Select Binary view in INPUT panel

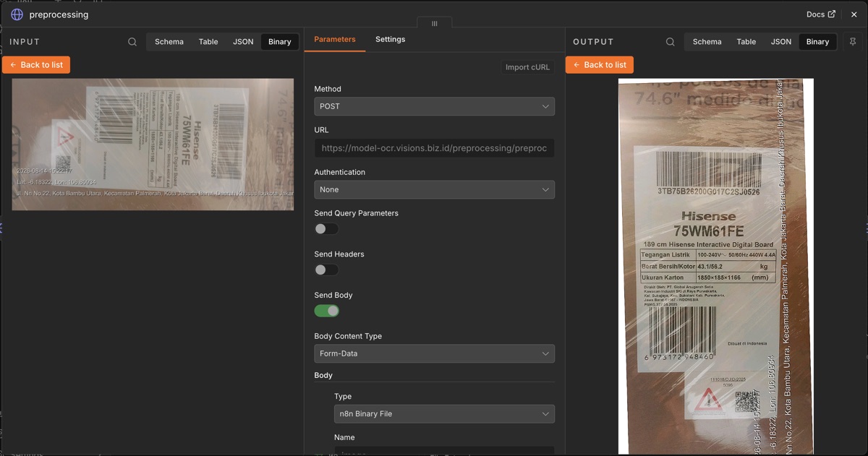click(280, 42)
